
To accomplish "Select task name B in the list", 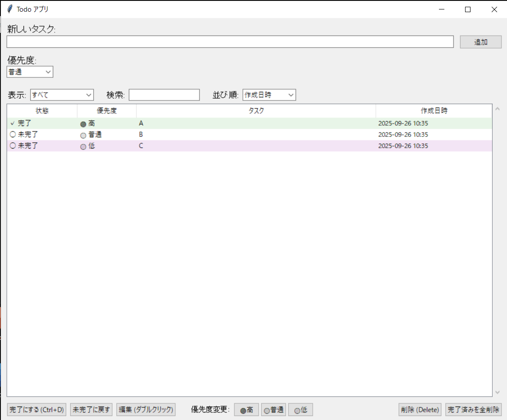I will tap(141, 135).
